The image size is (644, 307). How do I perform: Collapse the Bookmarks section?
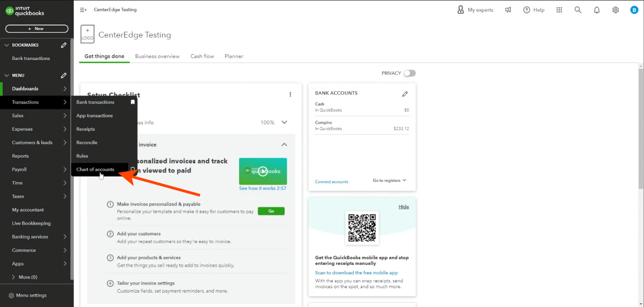click(x=7, y=45)
